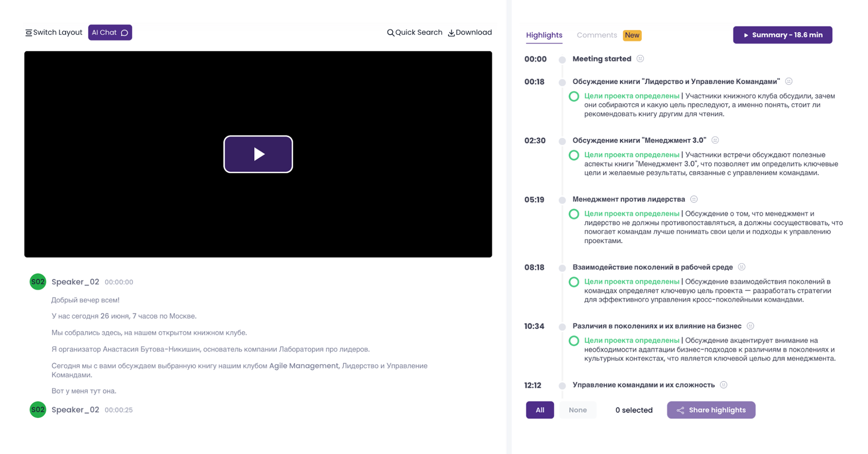Click smiley icon next to "Управление командами и их сложность"
Screen dimensions: 868x454
pyautogui.click(x=724, y=385)
